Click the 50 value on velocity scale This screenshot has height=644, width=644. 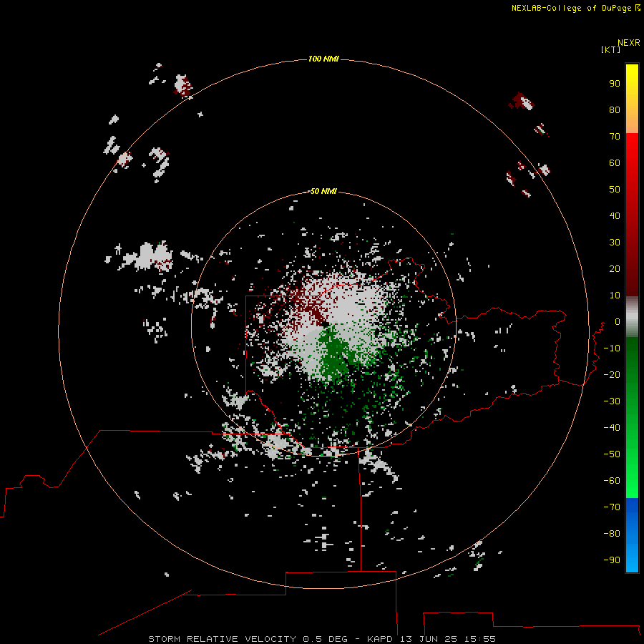pyautogui.click(x=615, y=190)
